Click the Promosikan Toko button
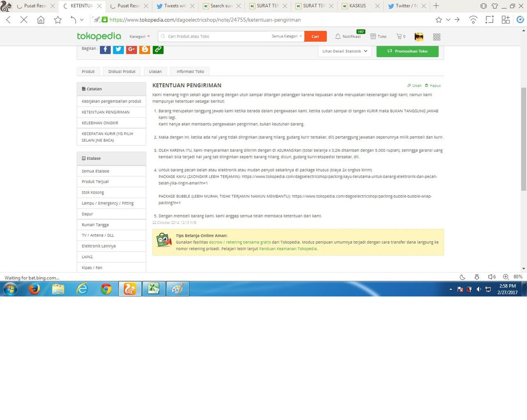This screenshot has width=527, height=420. [408, 51]
